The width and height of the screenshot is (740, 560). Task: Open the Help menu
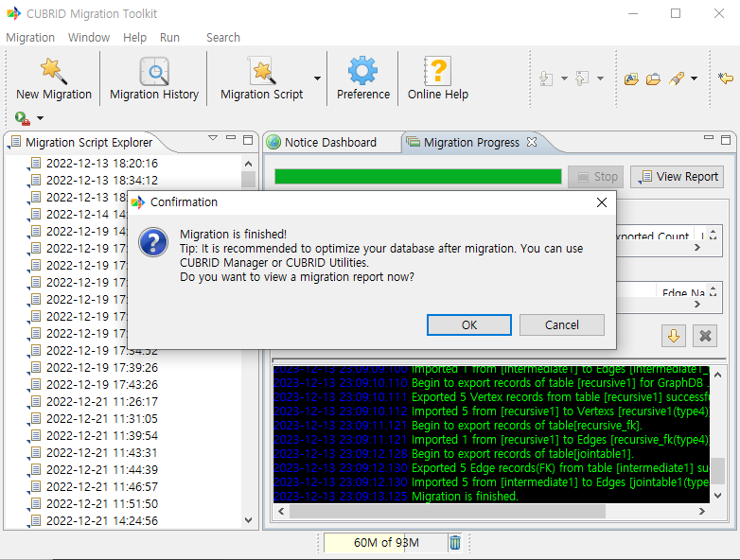(x=134, y=37)
